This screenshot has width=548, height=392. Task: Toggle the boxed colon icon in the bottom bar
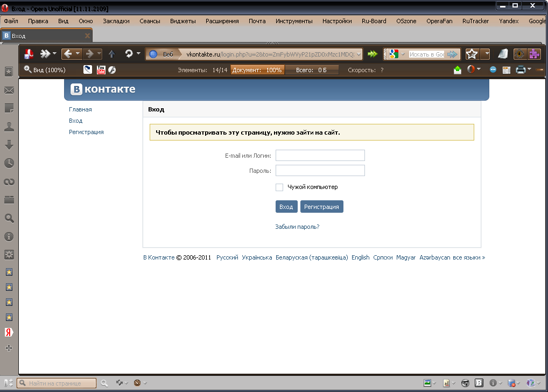pos(479,383)
